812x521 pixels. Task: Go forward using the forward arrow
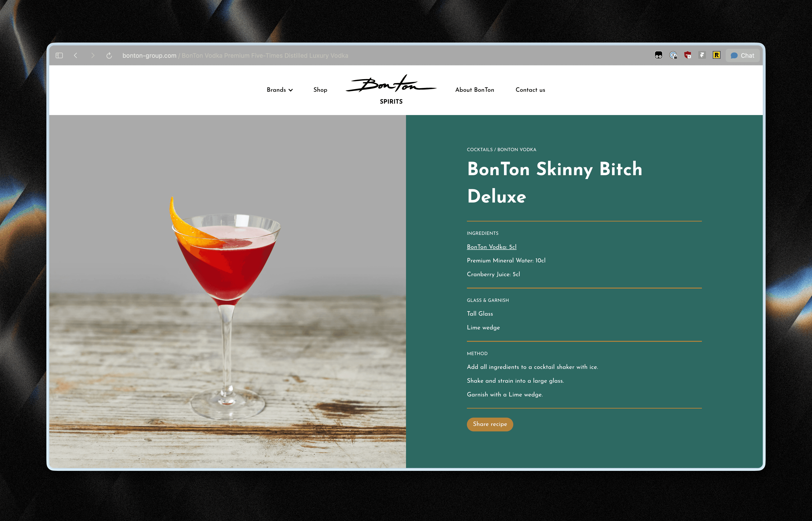tap(93, 55)
